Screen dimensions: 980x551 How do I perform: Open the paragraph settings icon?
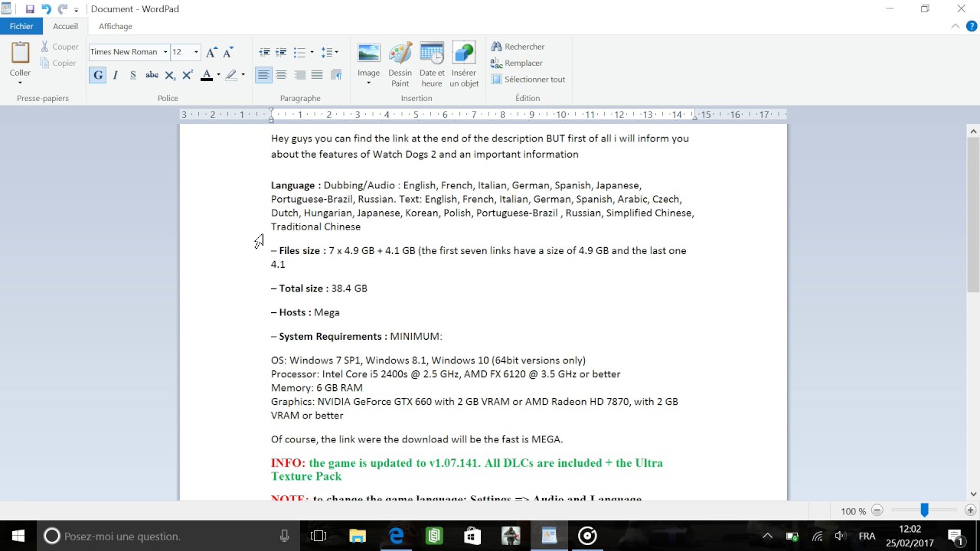(x=336, y=75)
